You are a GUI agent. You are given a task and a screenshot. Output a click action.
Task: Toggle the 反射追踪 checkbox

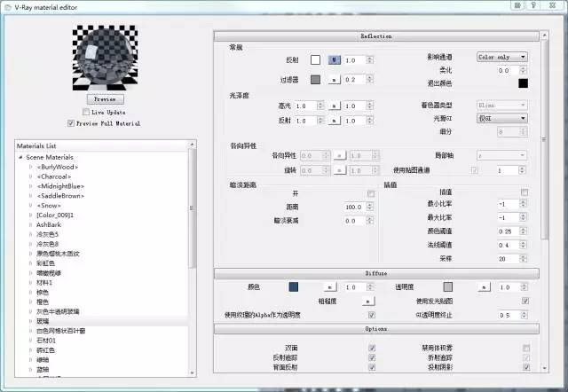[372, 357]
